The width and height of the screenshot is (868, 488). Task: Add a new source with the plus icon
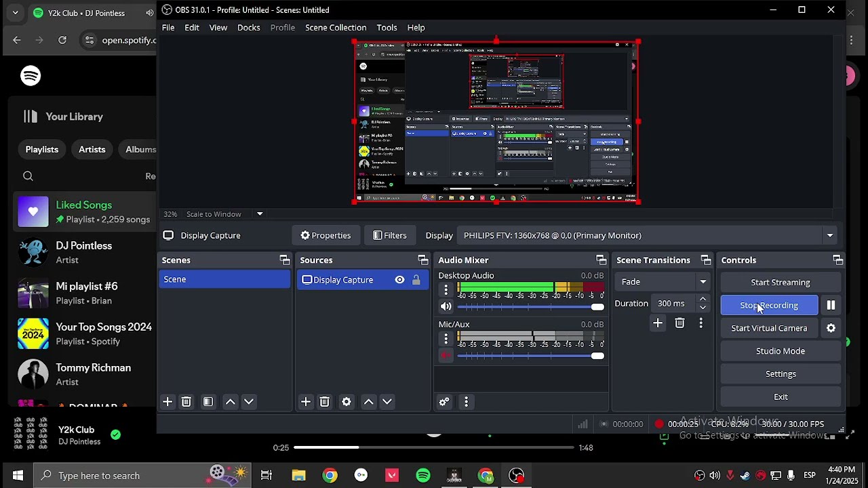[306, 402]
